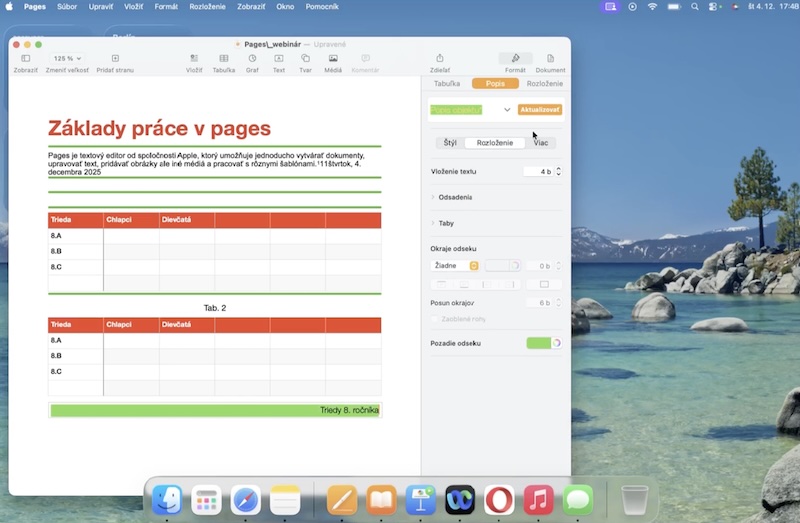Click the Aktualizovať style button
The image size is (800, 523).
pos(540,110)
